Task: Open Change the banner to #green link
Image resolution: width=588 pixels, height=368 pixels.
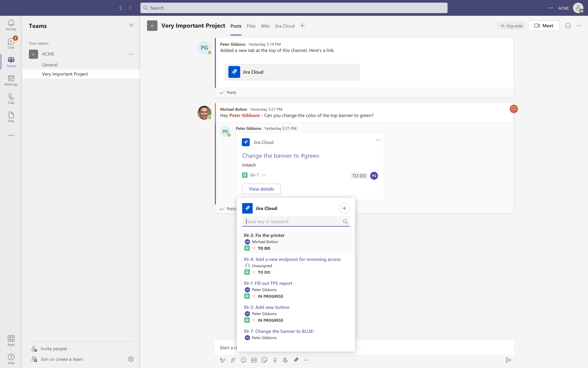Action: 281,156
